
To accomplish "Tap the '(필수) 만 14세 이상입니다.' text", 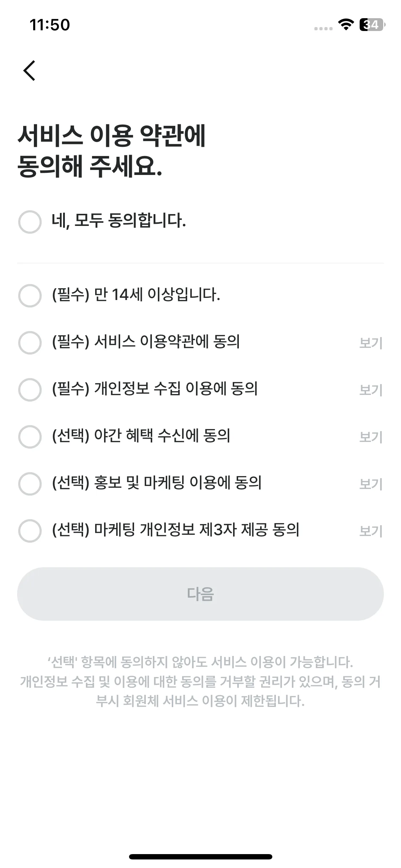I will click(x=136, y=295).
